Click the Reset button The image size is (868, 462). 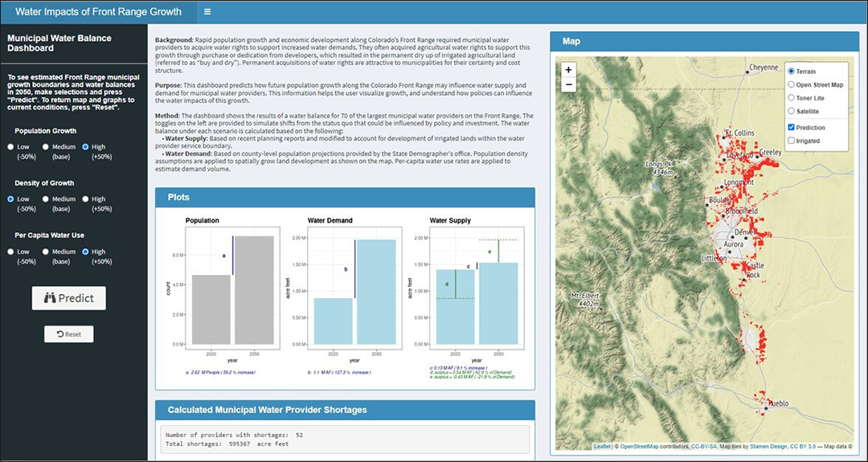point(68,334)
